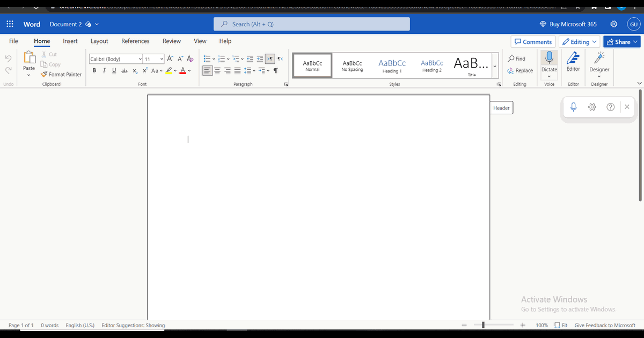Open the Comments pane

tap(533, 42)
